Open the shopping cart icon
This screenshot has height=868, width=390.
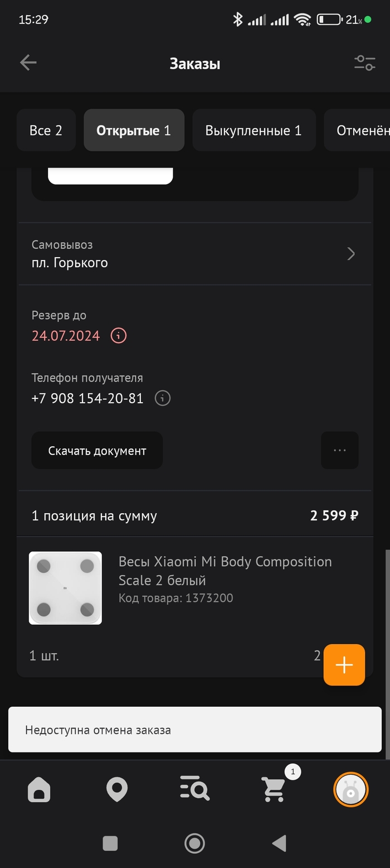(274, 790)
